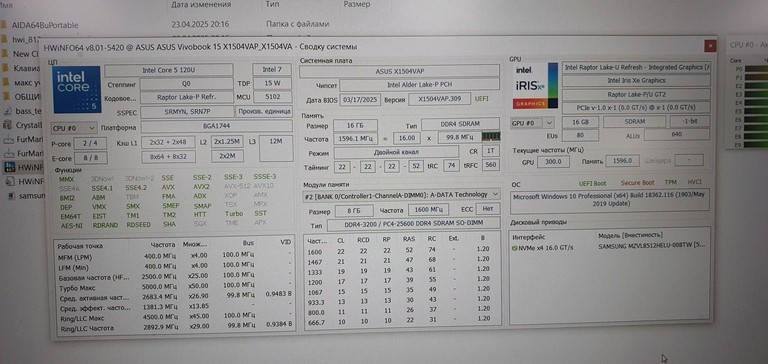Click the 12M L3 cache field

pyautogui.click(x=276, y=149)
